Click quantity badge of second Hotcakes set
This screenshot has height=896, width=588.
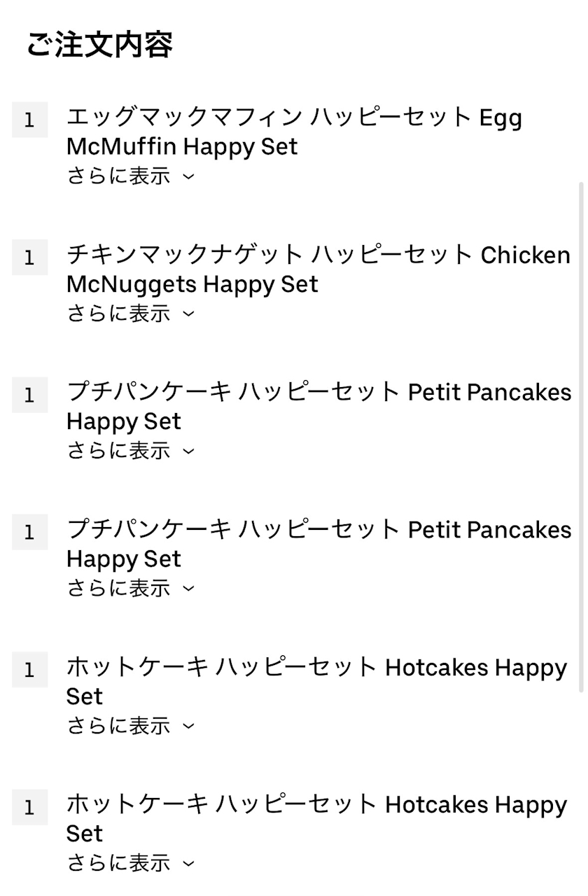click(29, 807)
